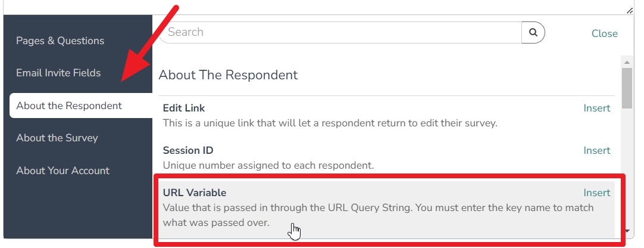Switch to Email Invite Fields

58,73
